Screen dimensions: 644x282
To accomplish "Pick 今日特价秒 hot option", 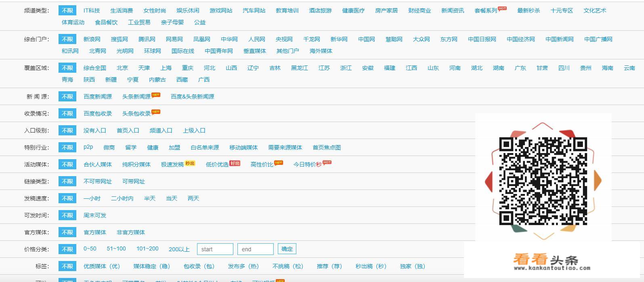I will point(307,164).
